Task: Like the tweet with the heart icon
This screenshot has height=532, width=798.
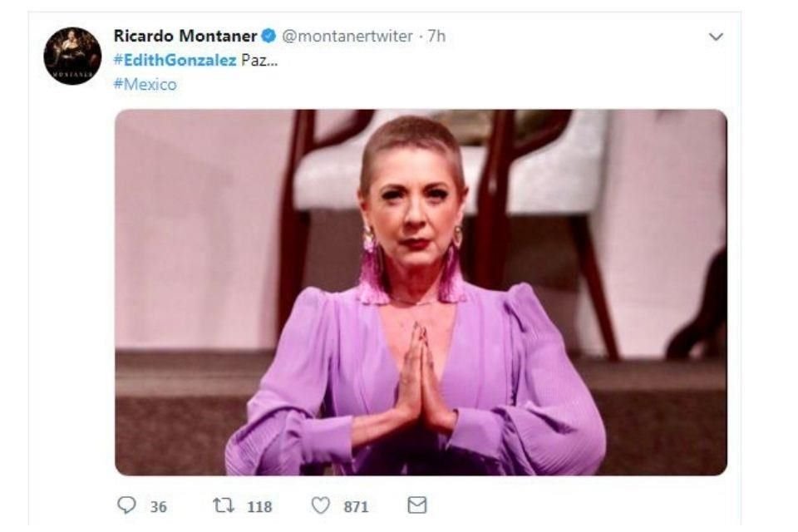Action: coord(321,505)
